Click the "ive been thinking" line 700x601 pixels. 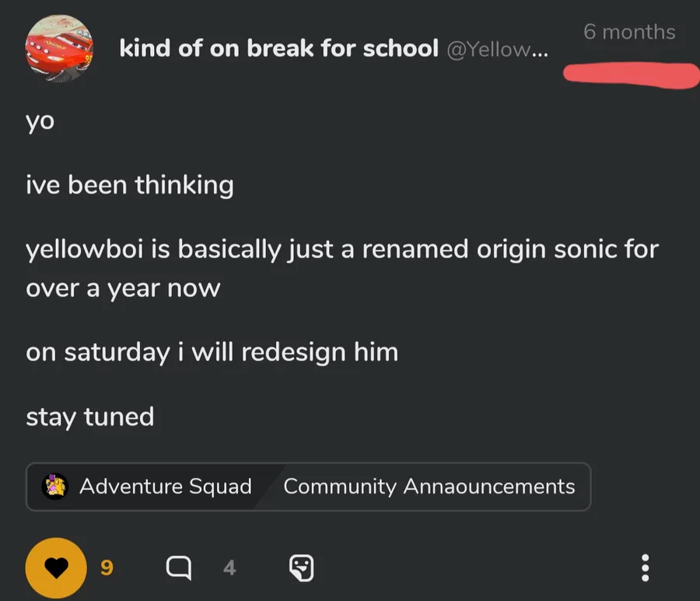(x=129, y=185)
